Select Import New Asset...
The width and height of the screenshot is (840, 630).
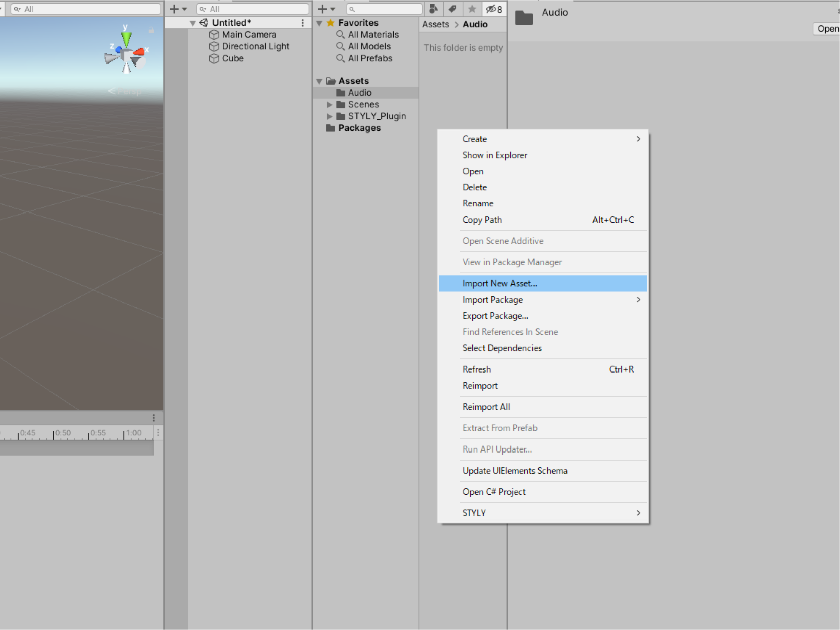[543, 283]
